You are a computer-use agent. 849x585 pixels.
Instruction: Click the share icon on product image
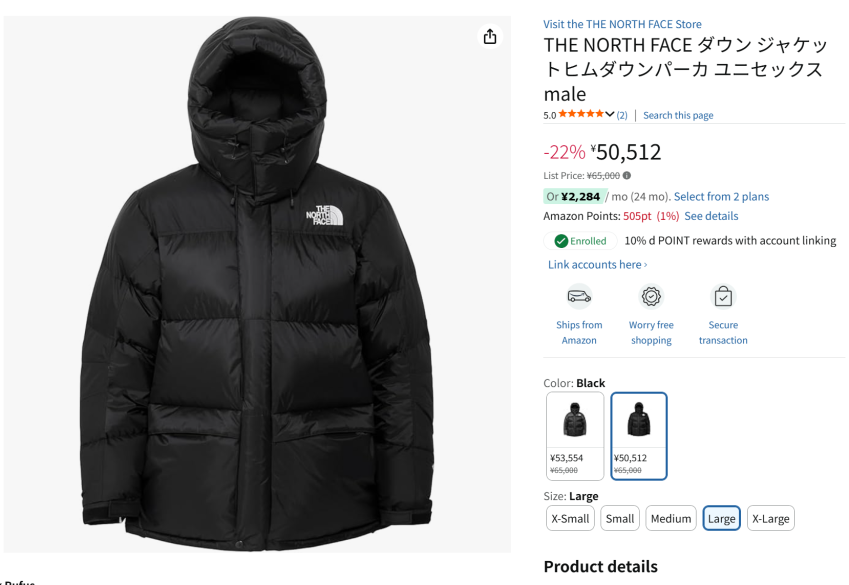(x=490, y=37)
